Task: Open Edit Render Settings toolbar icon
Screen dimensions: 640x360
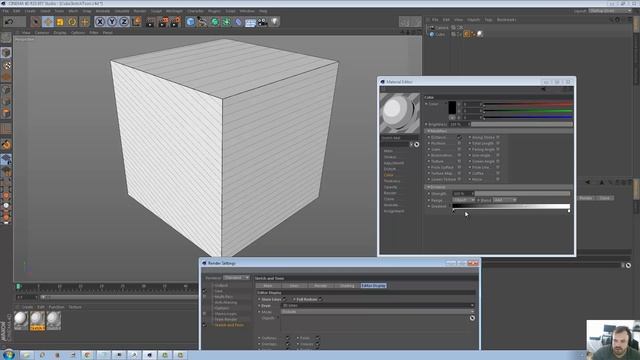Action: [x=176, y=22]
